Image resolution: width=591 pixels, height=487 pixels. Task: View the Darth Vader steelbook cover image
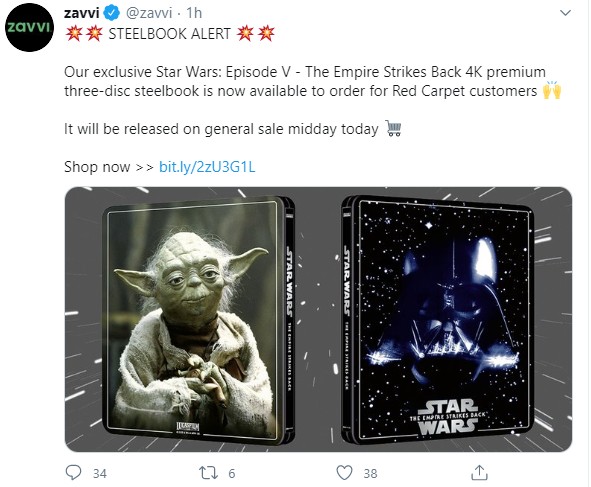pos(437,320)
